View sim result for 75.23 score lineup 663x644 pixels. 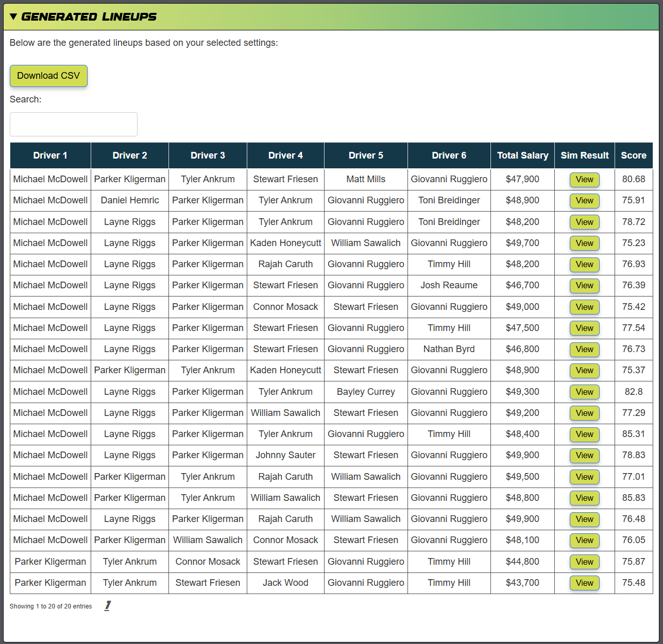tap(585, 243)
